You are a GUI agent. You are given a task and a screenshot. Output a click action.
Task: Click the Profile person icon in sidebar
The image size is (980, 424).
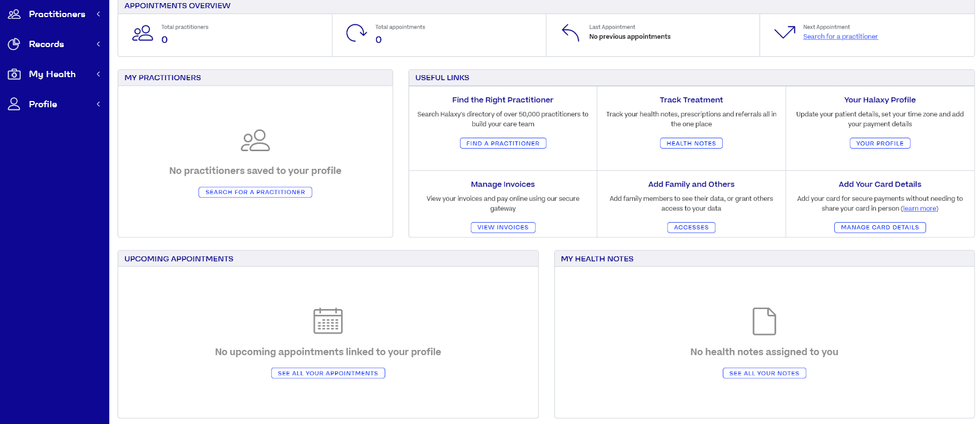pyautogui.click(x=14, y=104)
